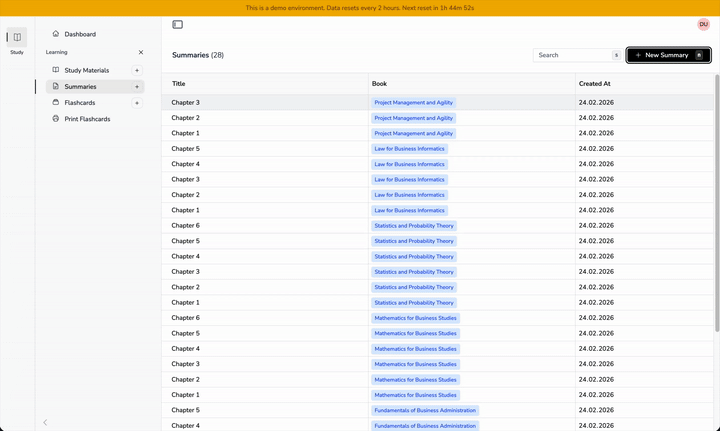Collapse sidebar using bottom-left chevron

(x=45, y=422)
